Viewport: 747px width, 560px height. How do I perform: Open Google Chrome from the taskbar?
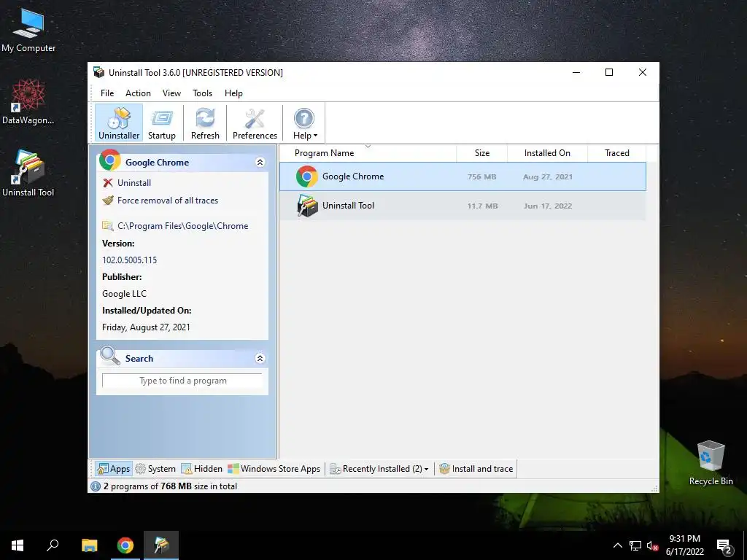[x=125, y=545]
